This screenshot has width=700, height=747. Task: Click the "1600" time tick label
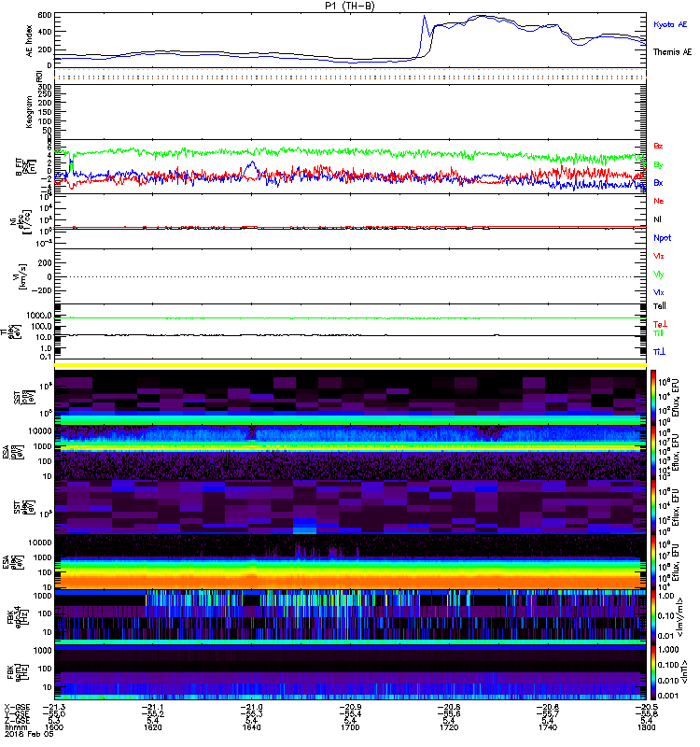(54, 727)
